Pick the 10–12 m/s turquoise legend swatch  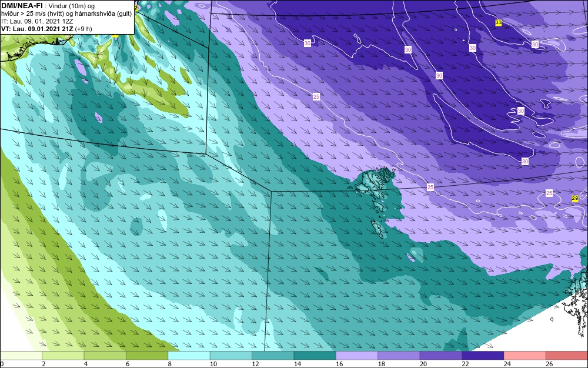[x=231, y=356]
